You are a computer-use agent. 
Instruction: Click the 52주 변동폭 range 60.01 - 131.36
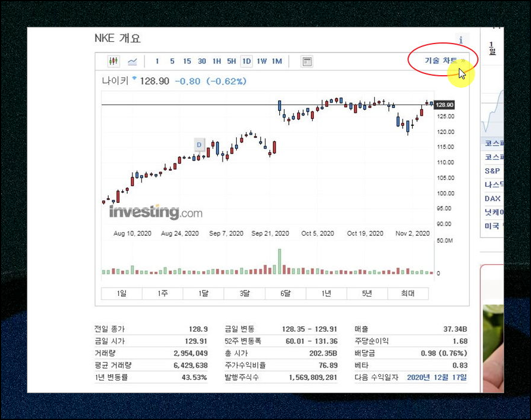point(311,341)
